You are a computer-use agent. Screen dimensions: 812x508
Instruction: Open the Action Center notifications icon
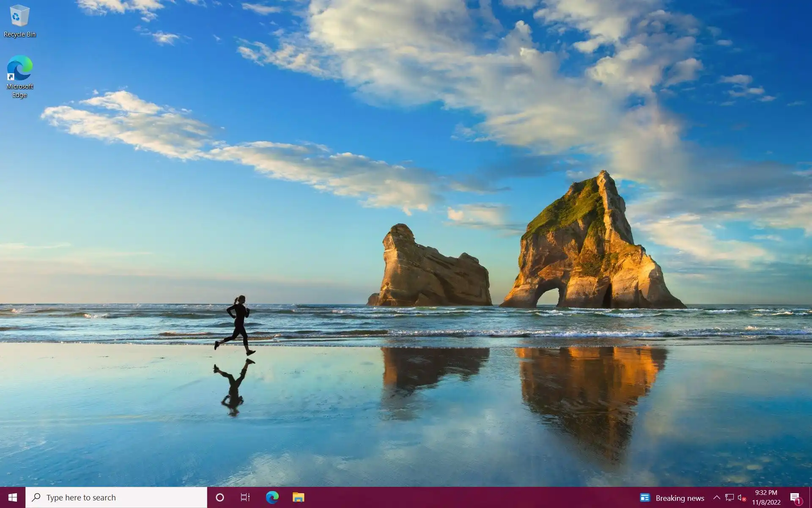pos(795,498)
